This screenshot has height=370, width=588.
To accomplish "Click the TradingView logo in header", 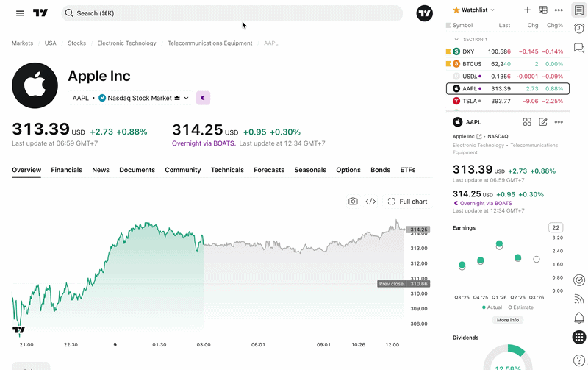I will click(40, 13).
